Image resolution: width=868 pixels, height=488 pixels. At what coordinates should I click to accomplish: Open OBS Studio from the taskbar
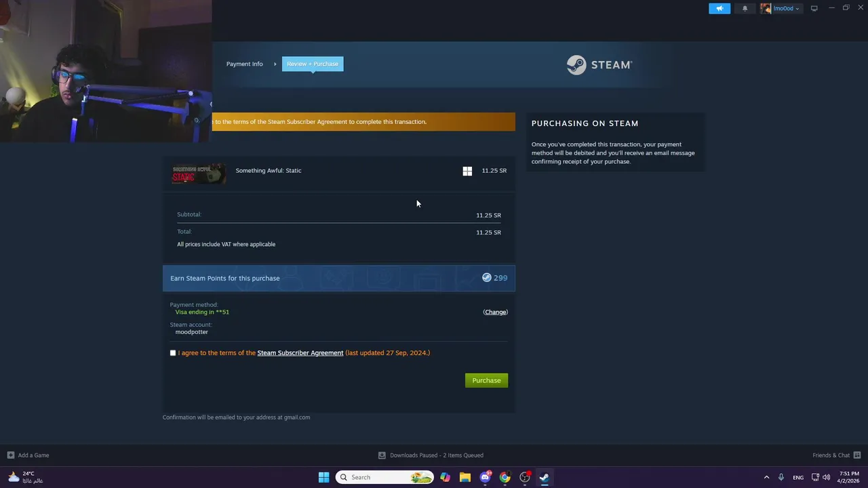(x=524, y=477)
